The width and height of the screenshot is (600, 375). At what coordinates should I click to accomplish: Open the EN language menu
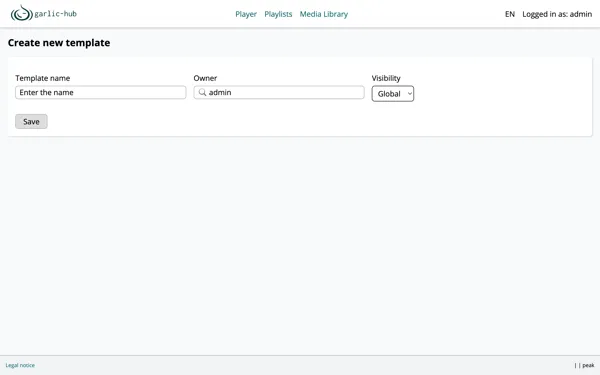click(510, 14)
